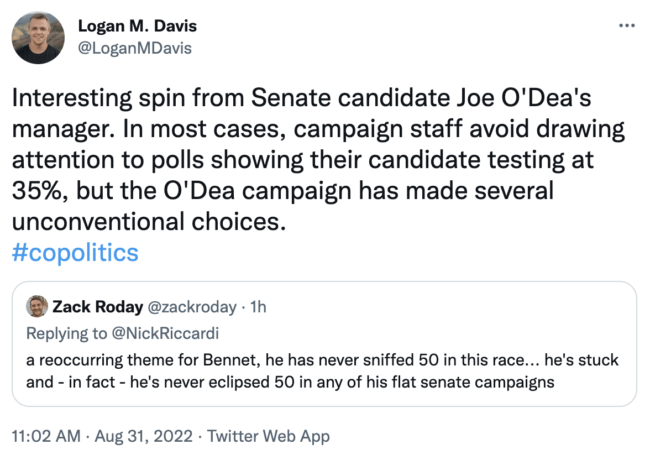The width and height of the screenshot is (650, 460).
Task: Open Logan M. Davis profile avatar
Action: 38,38
